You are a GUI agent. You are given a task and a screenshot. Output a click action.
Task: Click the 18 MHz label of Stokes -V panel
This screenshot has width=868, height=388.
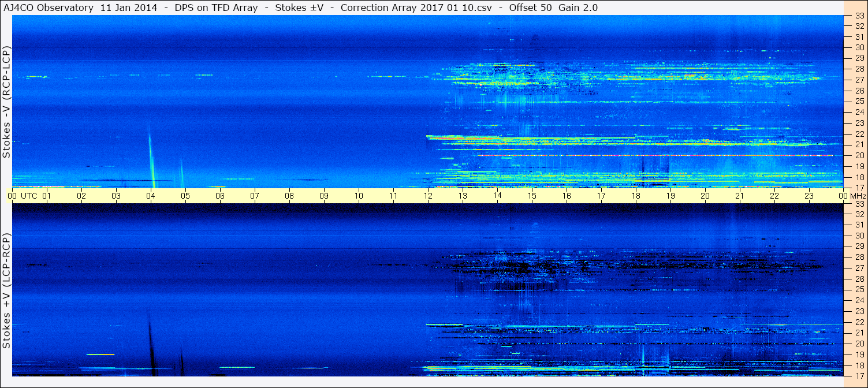click(x=859, y=177)
